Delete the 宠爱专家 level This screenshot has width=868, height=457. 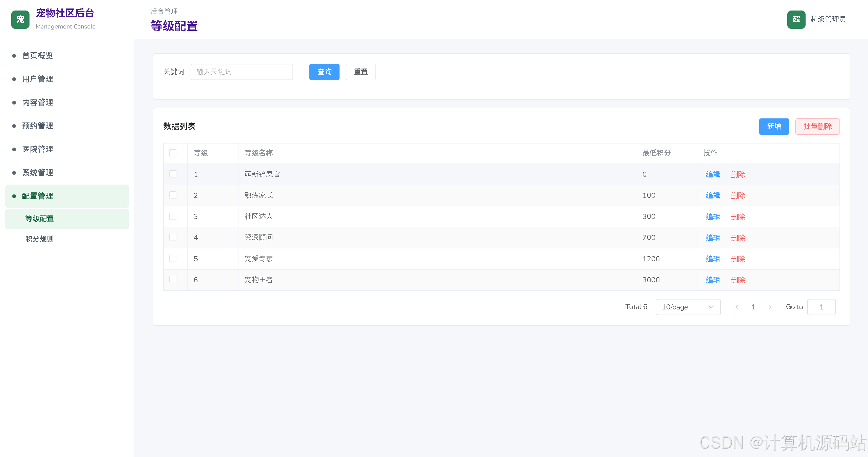738,259
